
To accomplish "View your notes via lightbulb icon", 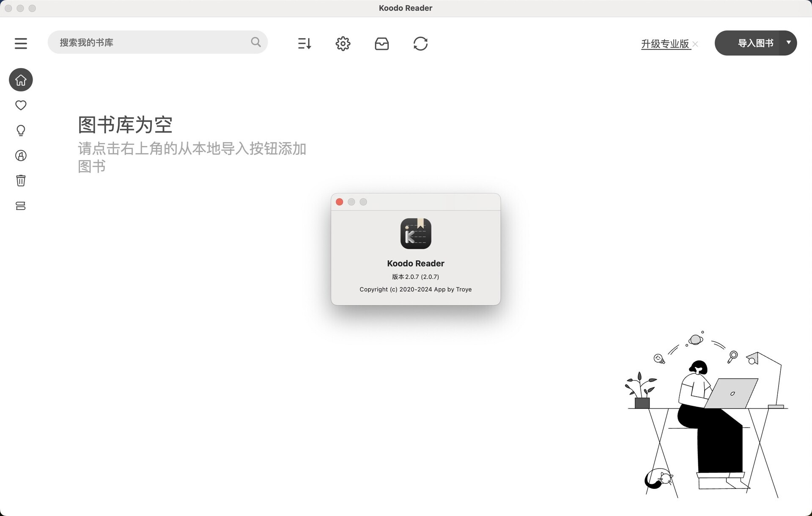I will point(21,130).
